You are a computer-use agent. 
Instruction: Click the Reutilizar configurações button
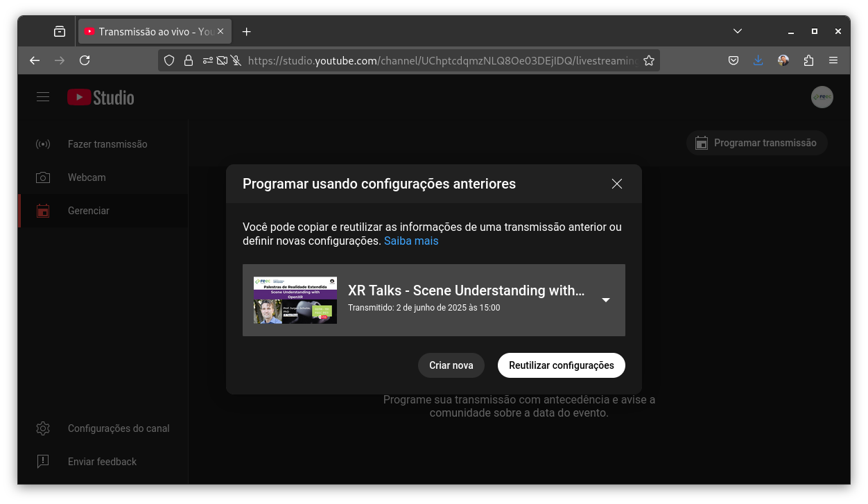562,365
